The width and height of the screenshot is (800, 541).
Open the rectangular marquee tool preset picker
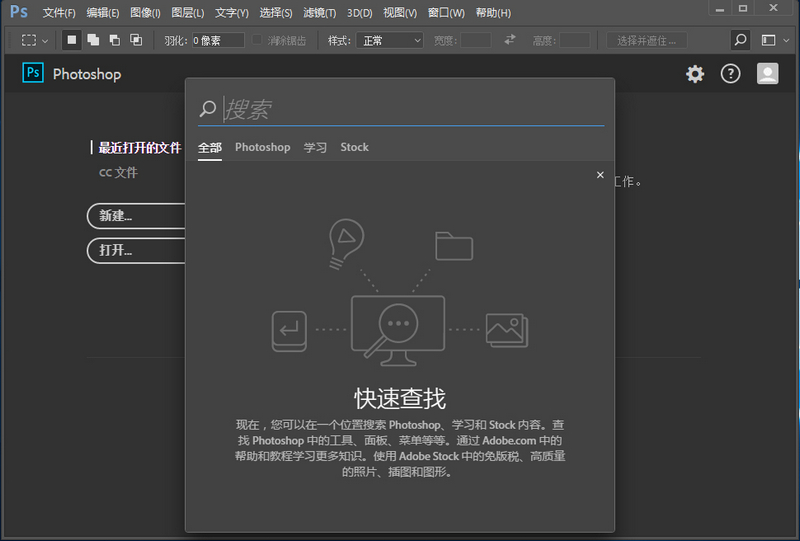point(35,41)
